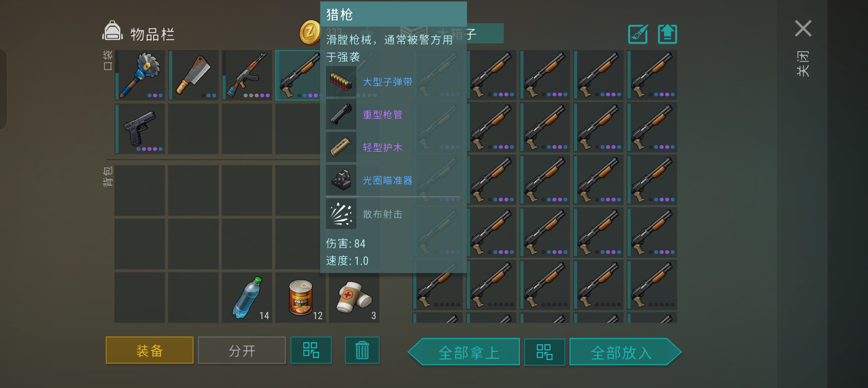The height and width of the screenshot is (388, 868).
Task: Click 全部放入 put all button
Action: pyautogui.click(x=625, y=352)
